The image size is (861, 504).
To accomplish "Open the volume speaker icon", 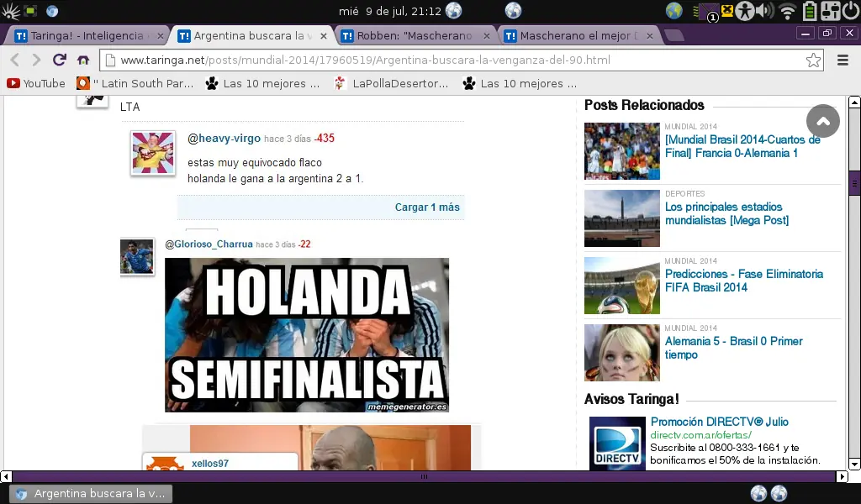I will 764,10.
